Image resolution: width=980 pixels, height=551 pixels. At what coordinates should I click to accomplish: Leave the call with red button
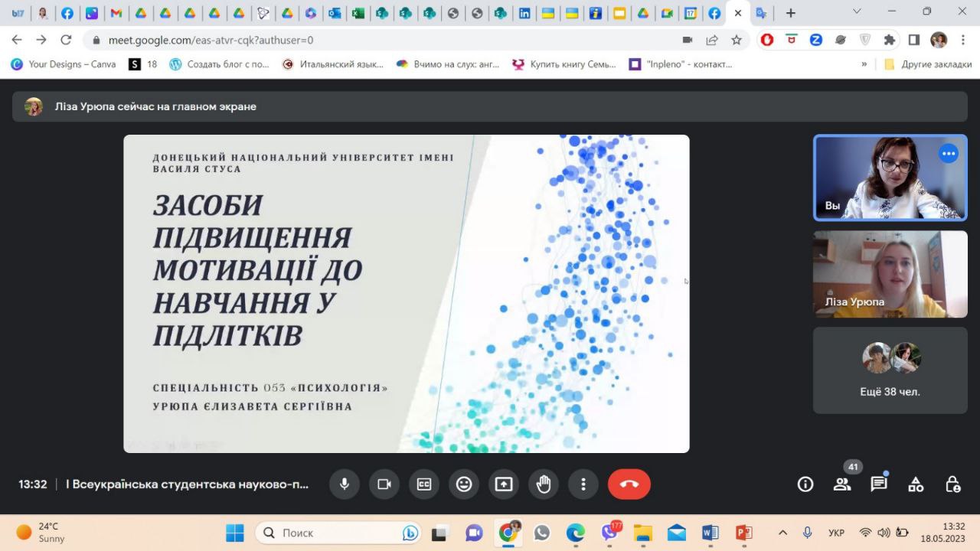point(629,484)
